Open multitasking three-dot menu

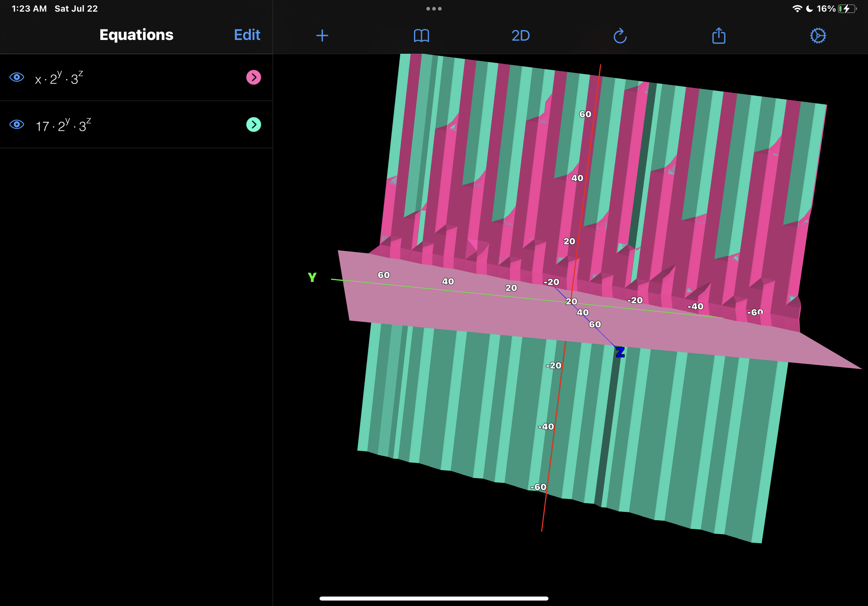(x=434, y=9)
